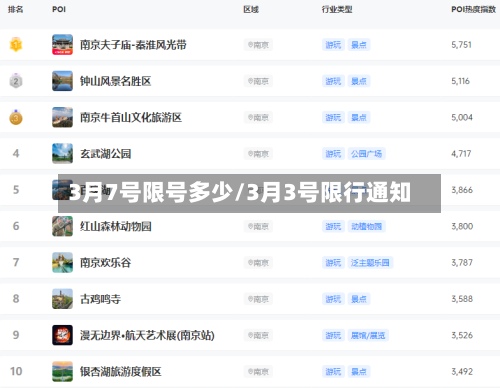This screenshot has width=500, height=388.
Task: Click 景点 tag in 南京夫子庙-秦淮风光带 row
Action: click(359, 45)
